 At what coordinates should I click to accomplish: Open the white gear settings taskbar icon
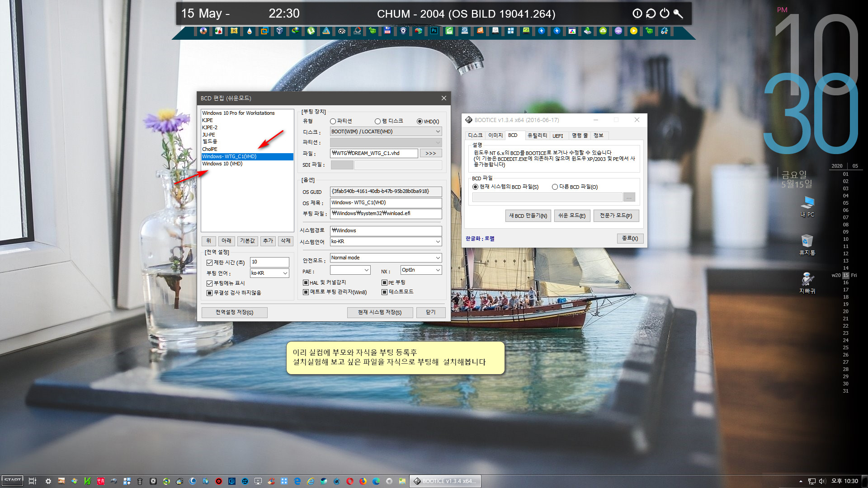(48, 481)
